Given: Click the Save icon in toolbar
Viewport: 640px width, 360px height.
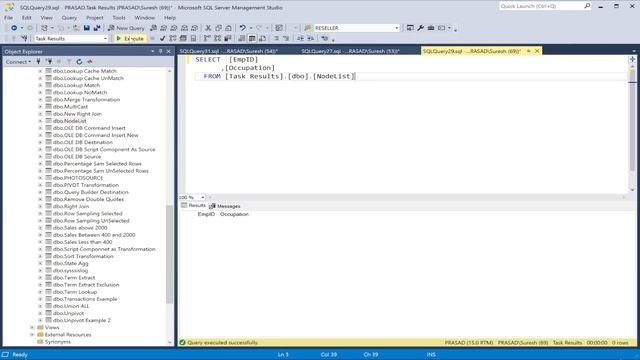Looking at the screenshot, I should 87,28.
